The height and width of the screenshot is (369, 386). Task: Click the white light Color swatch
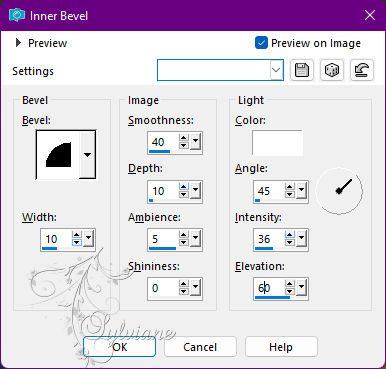277,143
